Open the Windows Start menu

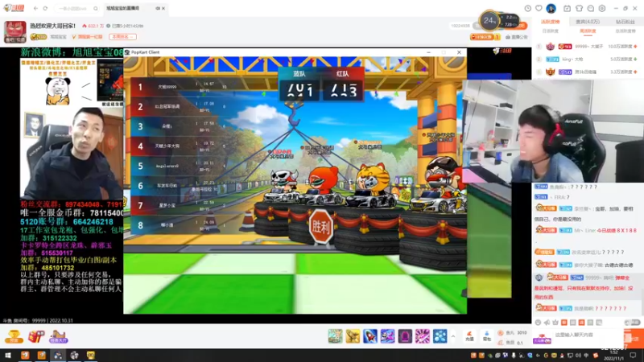[x=8, y=356]
